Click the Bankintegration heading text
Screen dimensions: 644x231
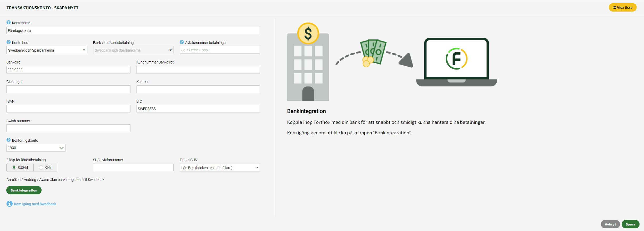306,111
